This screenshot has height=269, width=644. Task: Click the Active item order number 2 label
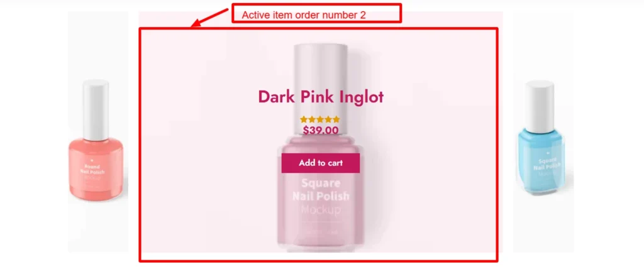tap(304, 15)
